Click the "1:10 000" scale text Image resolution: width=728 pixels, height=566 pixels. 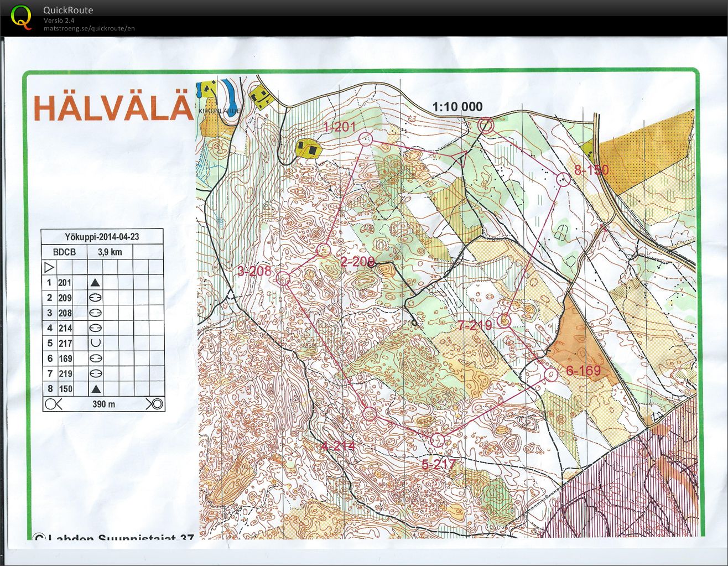(457, 106)
